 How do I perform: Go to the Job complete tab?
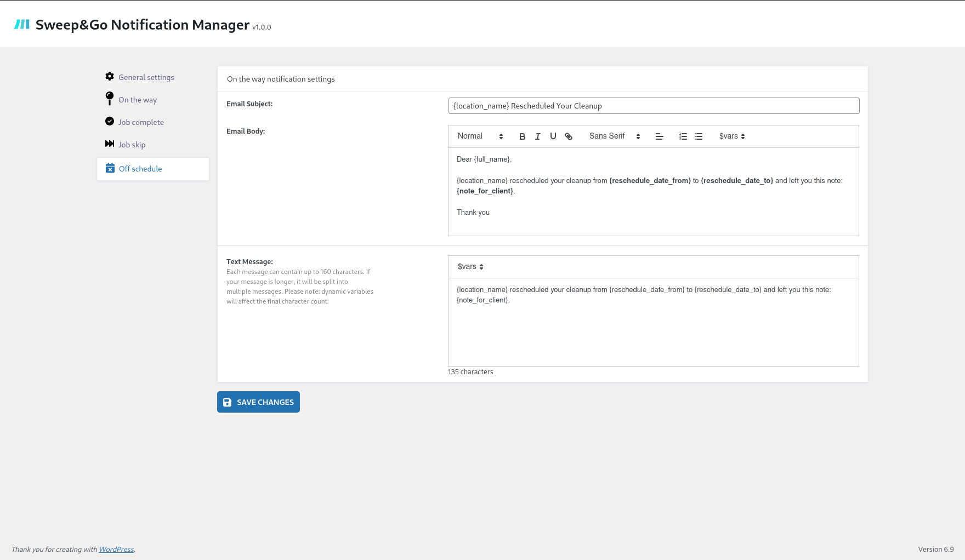(x=141, y=122)
